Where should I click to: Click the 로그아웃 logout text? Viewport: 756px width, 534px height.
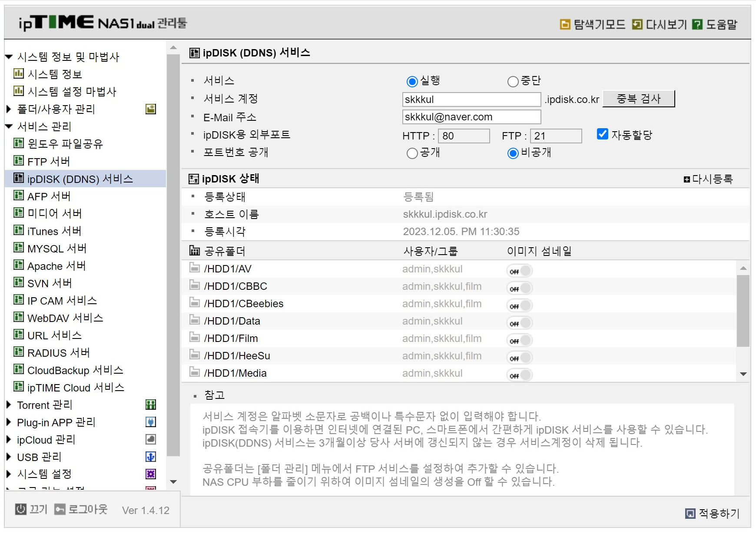point(88,509)
